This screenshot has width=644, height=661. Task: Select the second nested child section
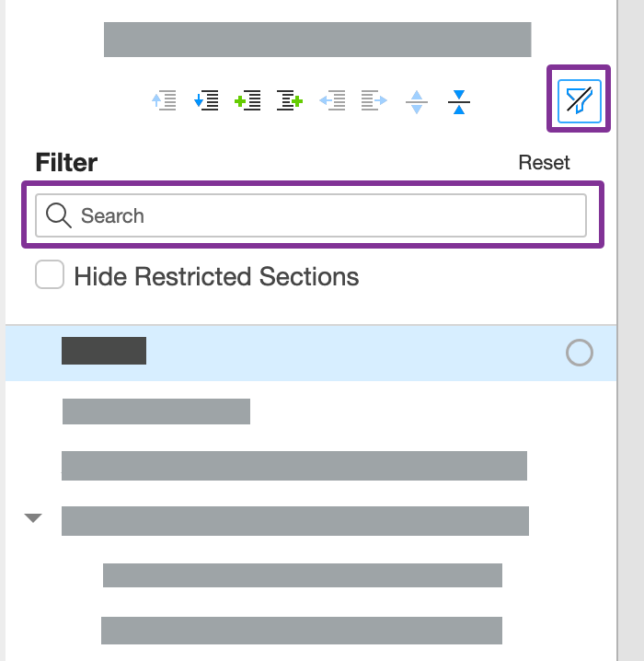301,630
